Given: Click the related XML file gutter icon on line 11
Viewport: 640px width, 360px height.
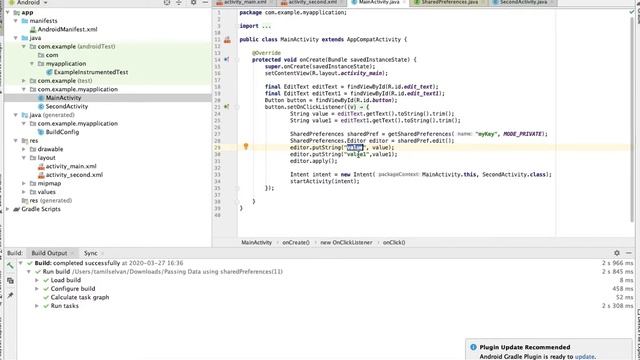Looking at the screenshot, I should pyautogui.click(x=227, y=40).
